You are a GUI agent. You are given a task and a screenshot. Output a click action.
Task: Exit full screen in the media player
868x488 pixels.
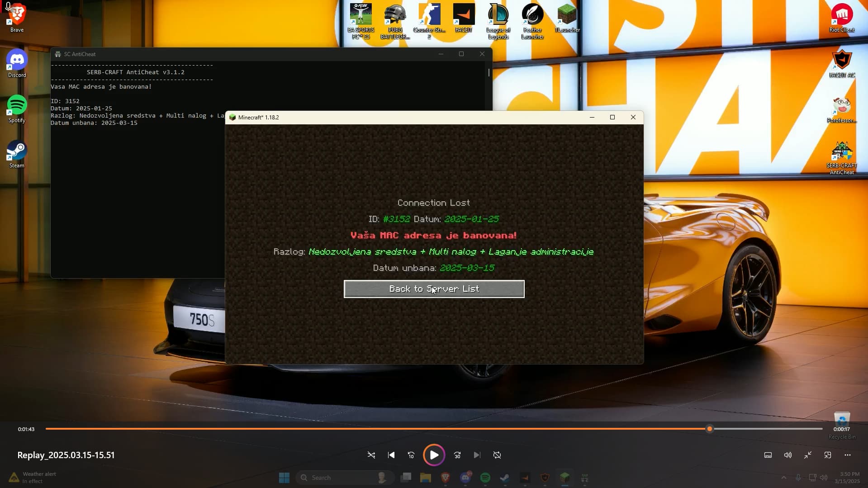click(x=808, y=455)
